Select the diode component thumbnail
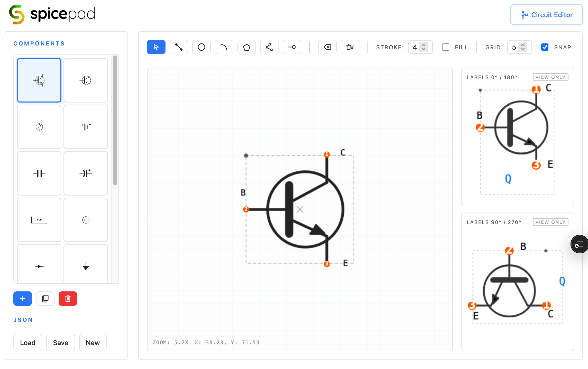The width and height of the screenshot is (588, 369). click(x=39, y=264)
